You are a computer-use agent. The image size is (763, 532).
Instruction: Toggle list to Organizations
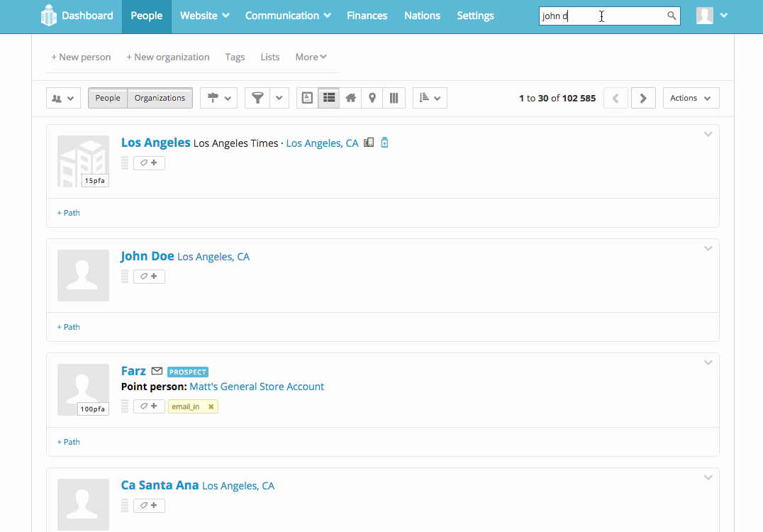[x=160, y=98]
